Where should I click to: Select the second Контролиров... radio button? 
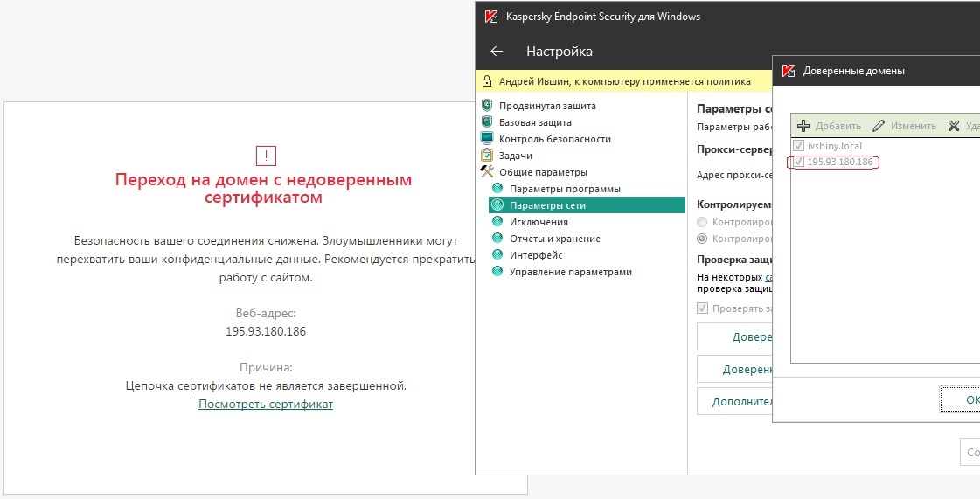[702, 239]
